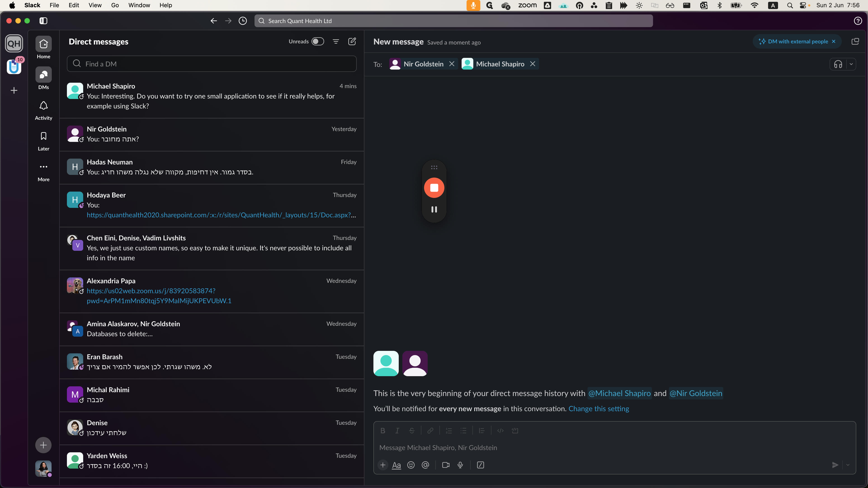Focus the Find a DM search field

coord(212,64)
